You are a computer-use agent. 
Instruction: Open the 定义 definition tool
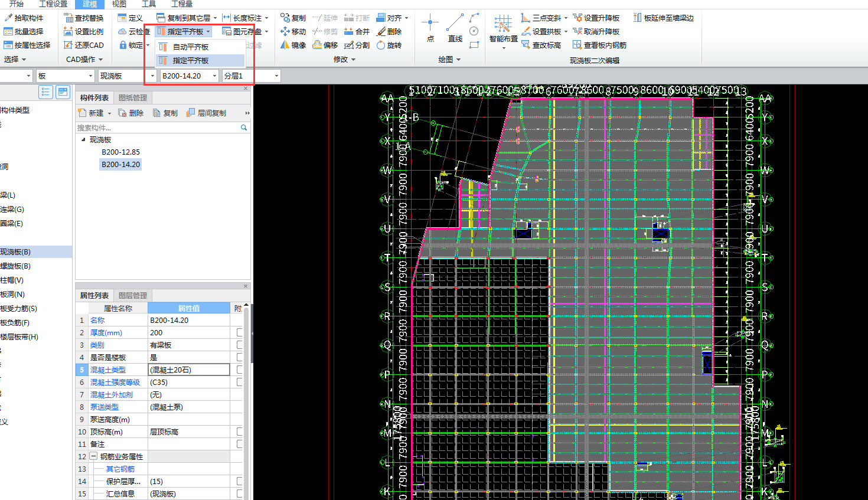click(x=130, y=18)
